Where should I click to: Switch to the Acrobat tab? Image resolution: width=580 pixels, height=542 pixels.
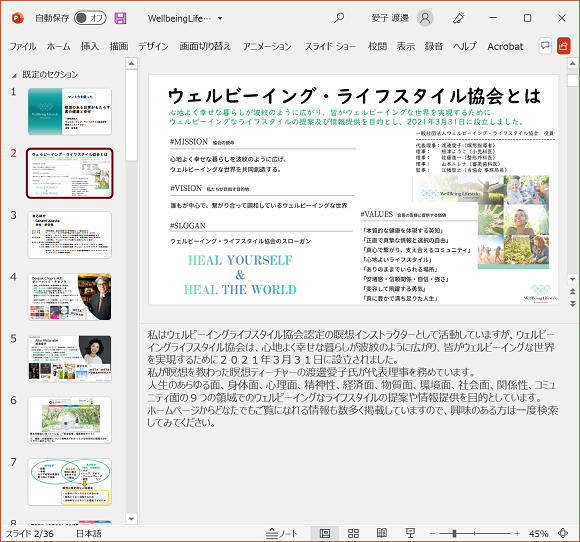click(505, 46)
